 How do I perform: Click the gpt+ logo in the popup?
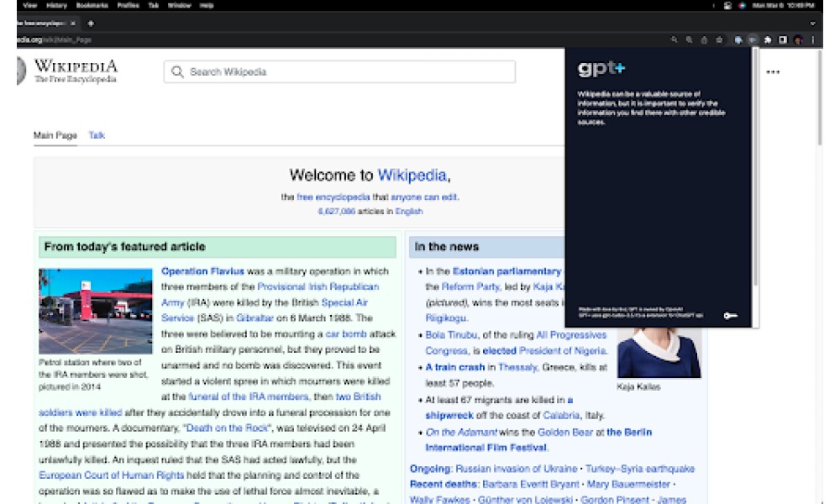pos(601,69)
